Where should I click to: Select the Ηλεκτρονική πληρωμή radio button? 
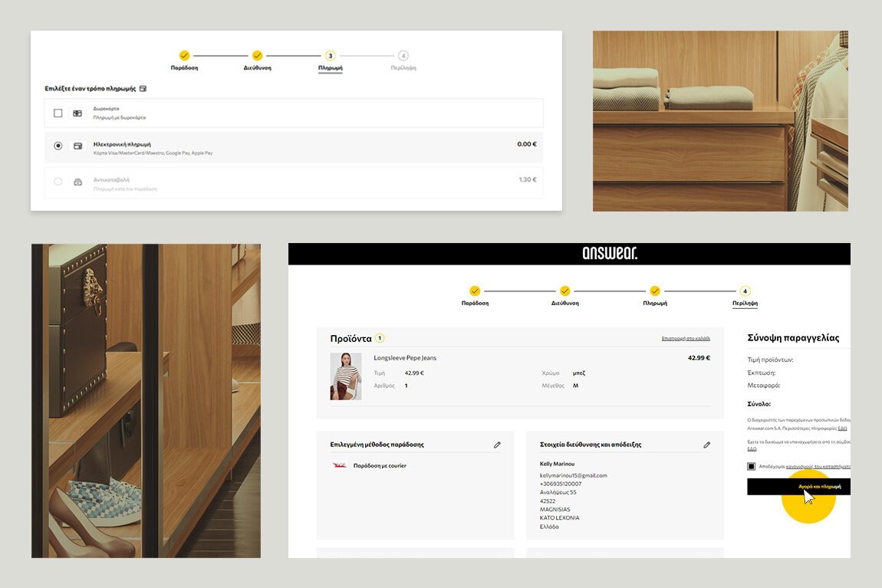pyautogui.click(x=58, y=146)
